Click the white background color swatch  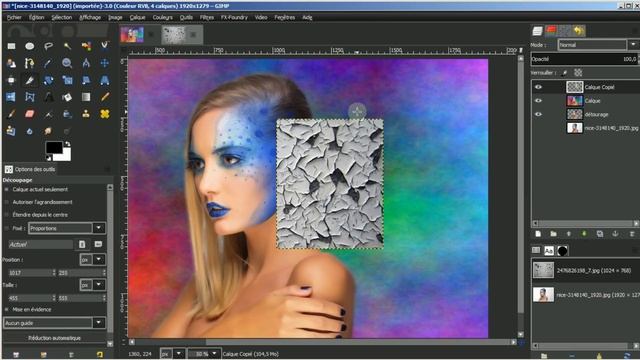point(65,155)
